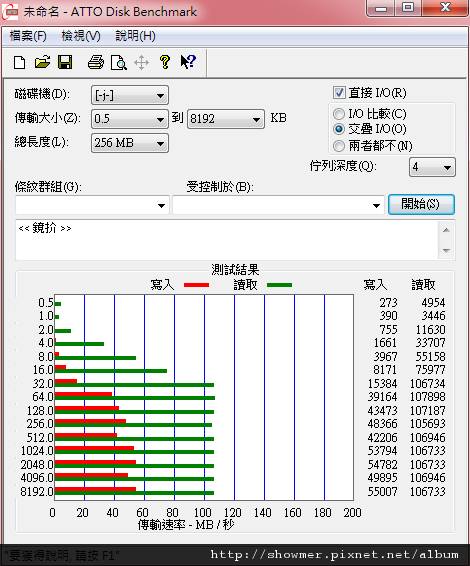
Task: Open the 檢視(V) menu
Action: pyautogui.click(x=81, y=36)
